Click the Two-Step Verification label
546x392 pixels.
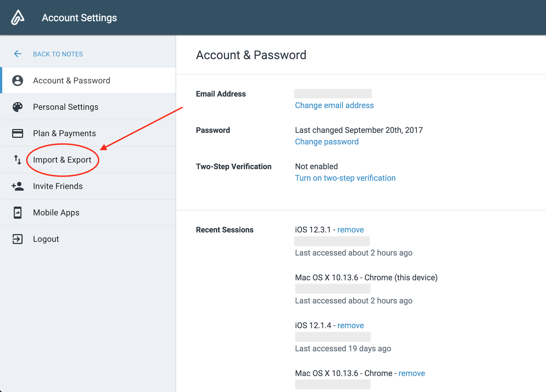(x=234, y=166)
